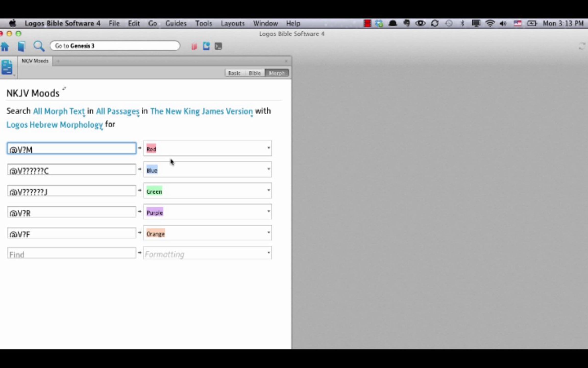Screen dimensions: 588x368
Task: Click the All Morph Text link
Action: click(x=59, y=111)
